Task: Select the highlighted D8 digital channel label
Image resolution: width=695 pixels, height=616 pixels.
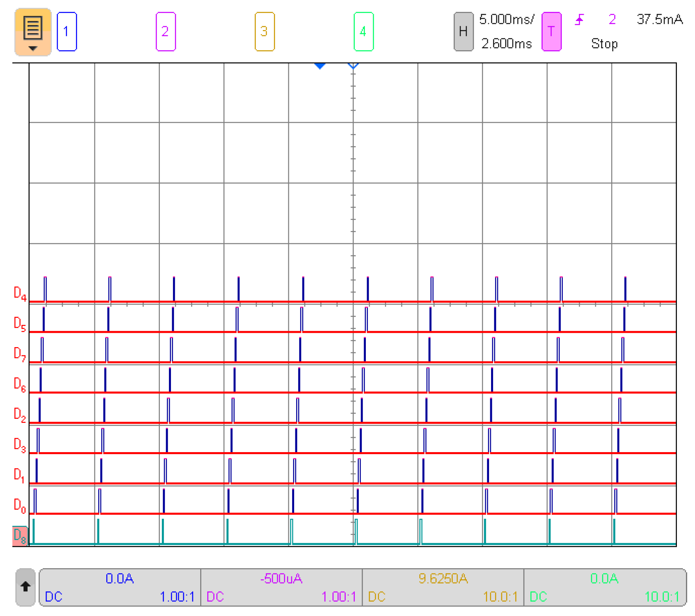Action: [20, 536]
